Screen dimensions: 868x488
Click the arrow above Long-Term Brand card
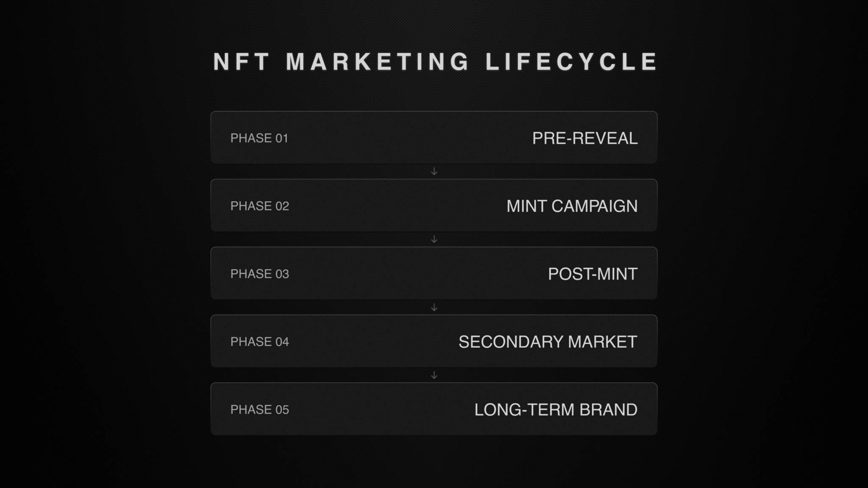[x=434, y=375]
